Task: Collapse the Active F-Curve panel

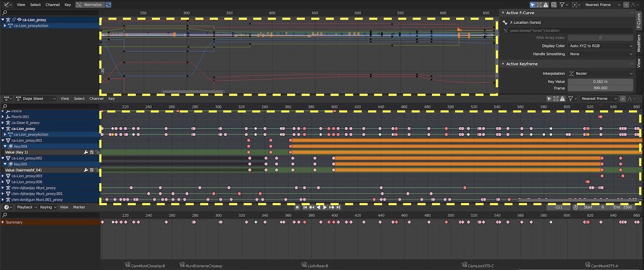Action: click(x=504, y=13)
